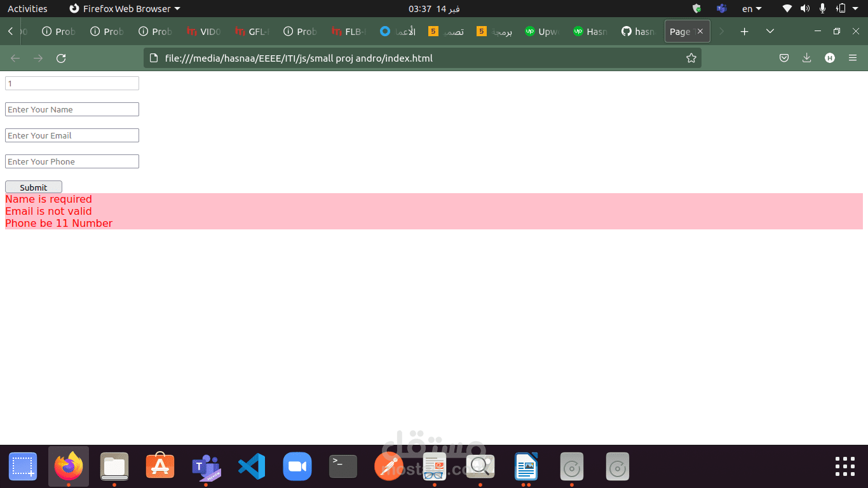Focus the Enter Your Phone field
The height and width of the screenshot is (488, 868).
click(x=72, y=161)
